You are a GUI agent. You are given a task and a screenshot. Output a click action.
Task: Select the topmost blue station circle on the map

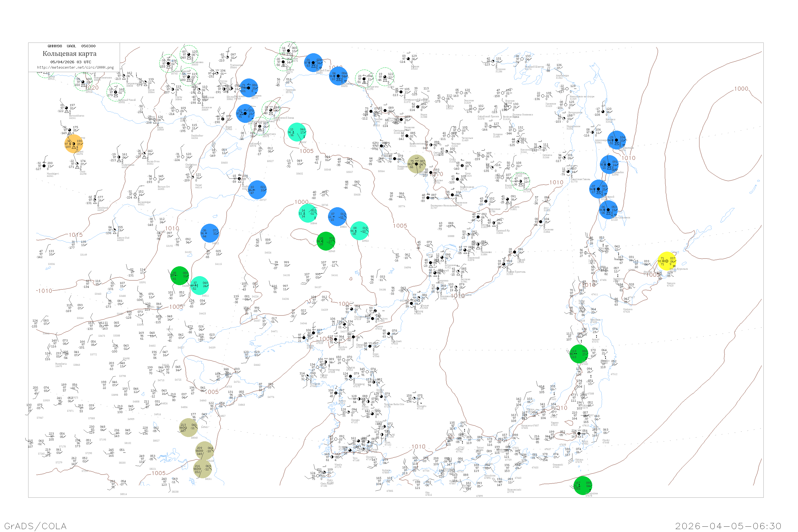pyautogui.click(x=314, y=63)
